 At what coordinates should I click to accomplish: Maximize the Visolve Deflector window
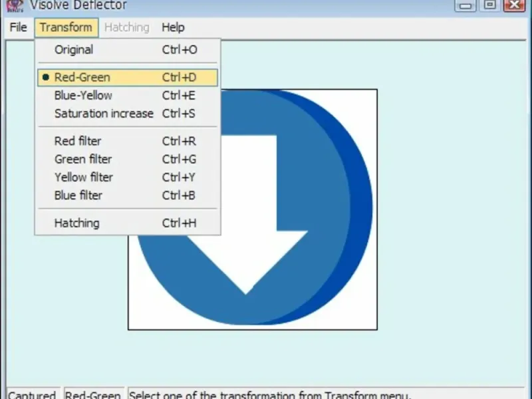point(489,5)
